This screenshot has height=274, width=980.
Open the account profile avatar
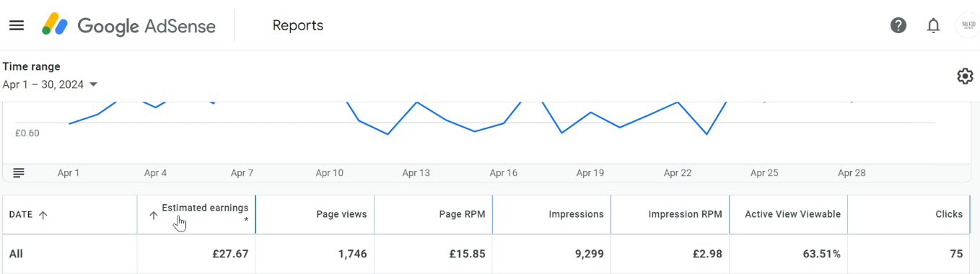coord(967,25)
